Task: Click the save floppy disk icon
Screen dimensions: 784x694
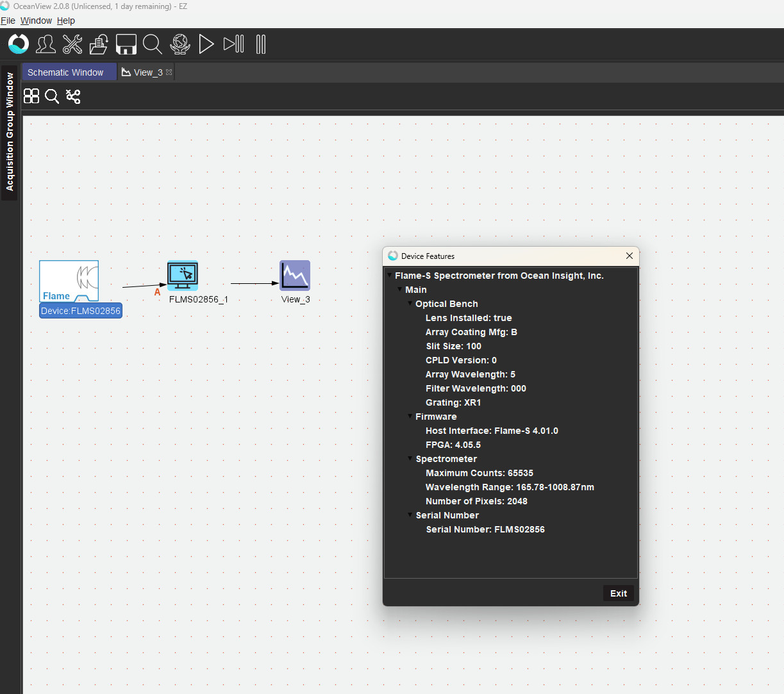Action: 126,44
